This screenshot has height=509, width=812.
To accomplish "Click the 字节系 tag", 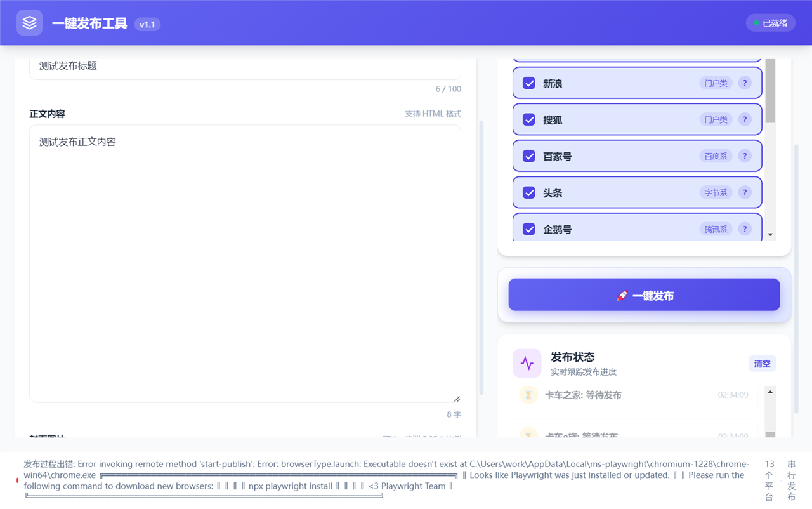I will [716, 192].
